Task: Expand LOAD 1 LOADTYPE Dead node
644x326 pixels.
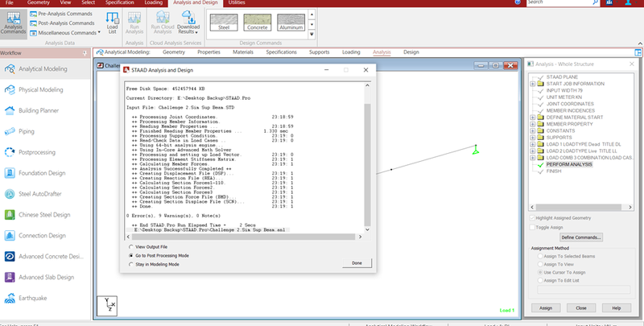Action: 533,145
